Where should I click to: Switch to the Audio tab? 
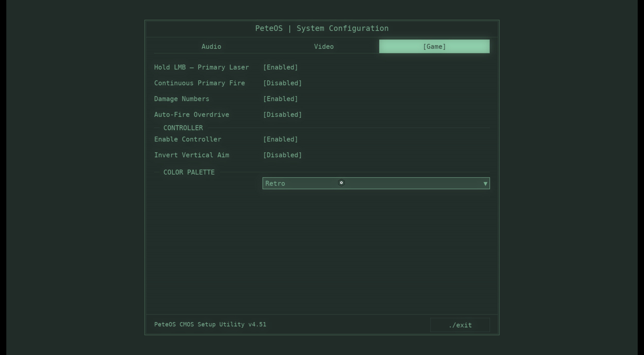pyautogui.click(x=211, y=46)
